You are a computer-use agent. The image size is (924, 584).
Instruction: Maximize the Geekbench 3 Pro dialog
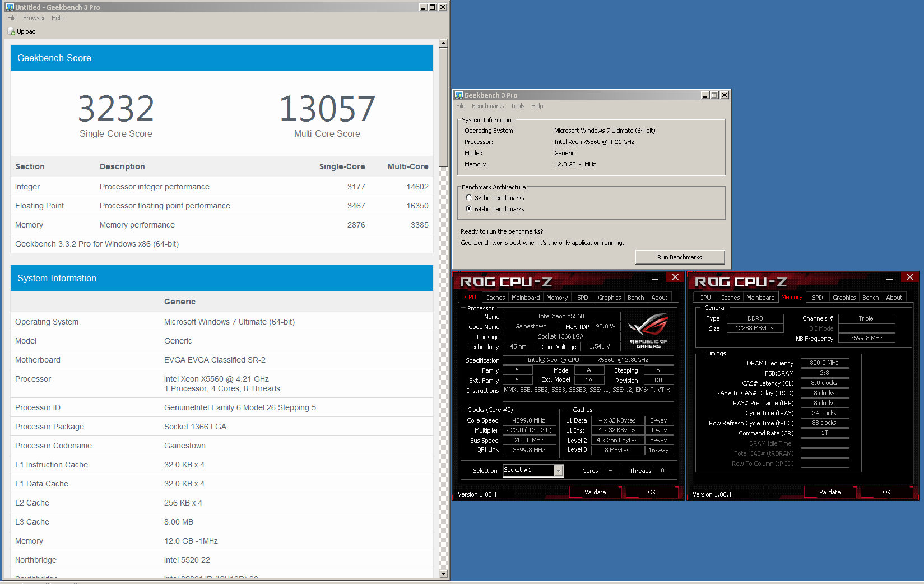pos(714,95)
